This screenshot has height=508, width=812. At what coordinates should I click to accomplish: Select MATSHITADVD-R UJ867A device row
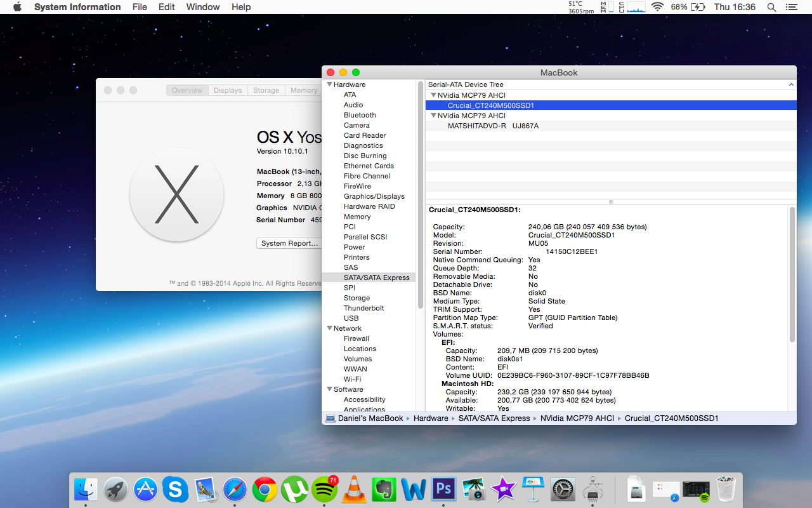pyautogui.click(x=611, y=126)
